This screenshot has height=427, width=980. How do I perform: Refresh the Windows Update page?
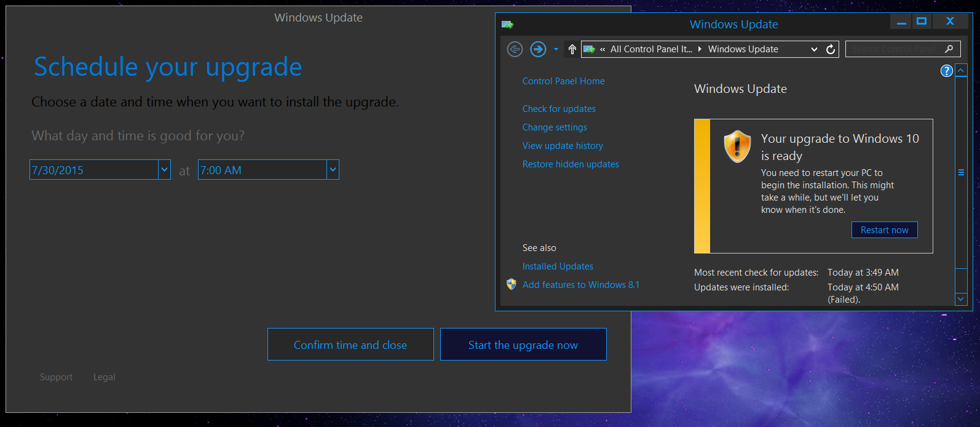pos(831,49)
